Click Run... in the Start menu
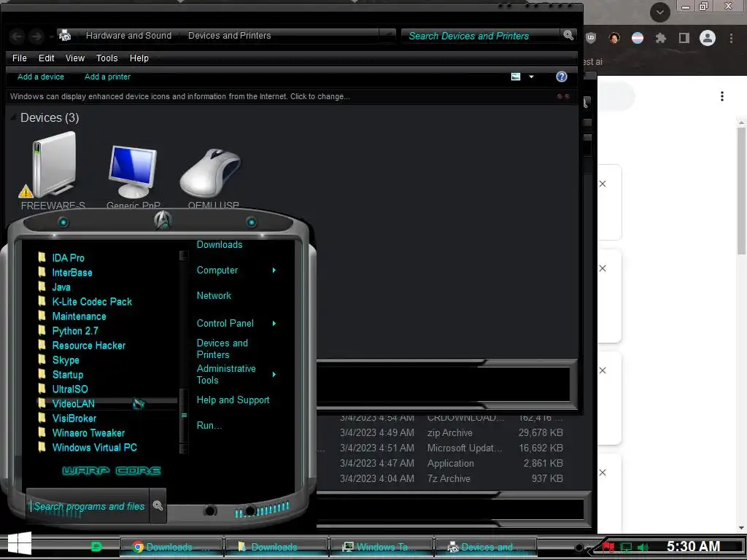The width and height of the screenshot is (747, 560). 209,426
